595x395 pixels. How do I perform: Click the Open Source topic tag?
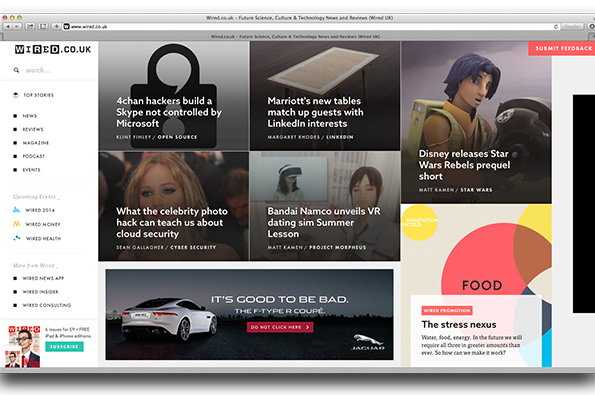tap(177, 137)
